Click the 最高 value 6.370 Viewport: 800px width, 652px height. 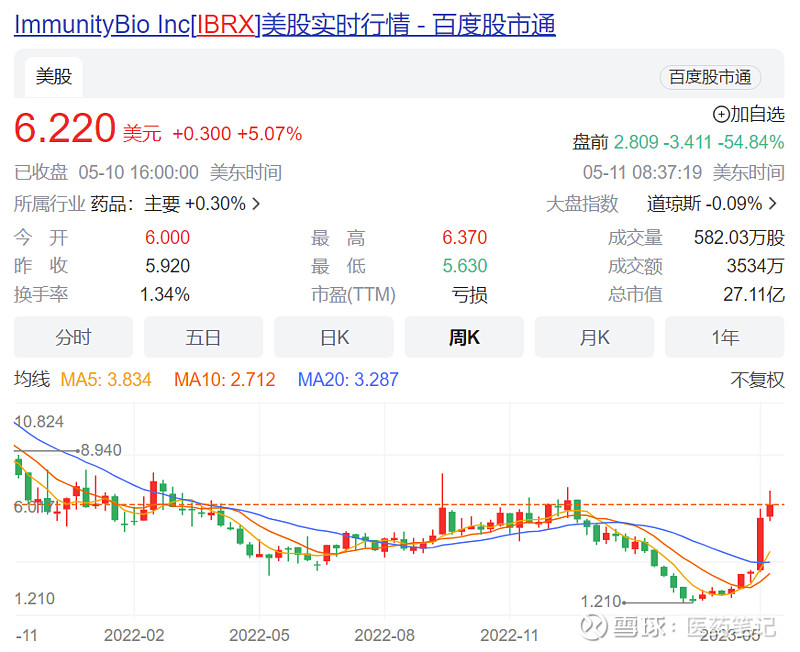pyautogui.click(x=464, y=237)
